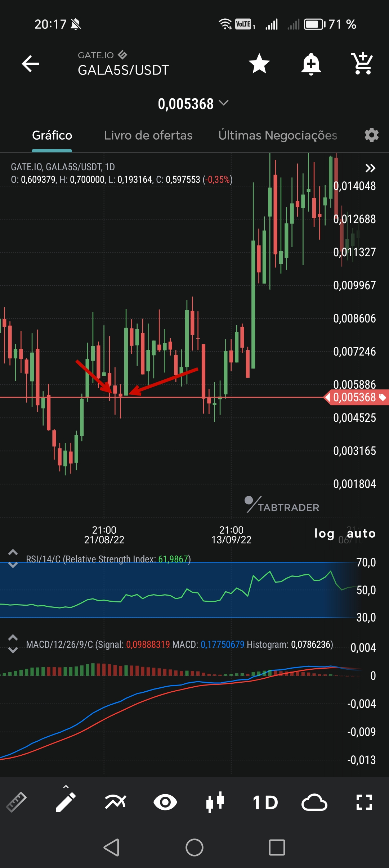Jump to latest candle double-arrow icon
389x868 pixels.
[370, 168]
